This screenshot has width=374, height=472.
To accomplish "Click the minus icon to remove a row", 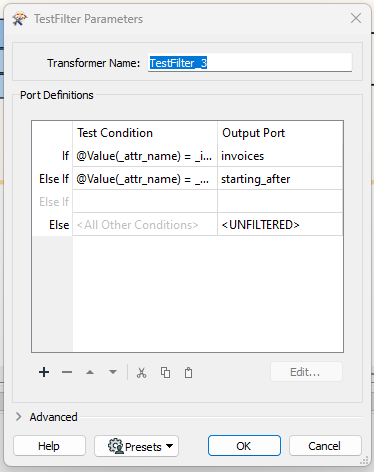I will pyautogui.click(x=67, y=372).
